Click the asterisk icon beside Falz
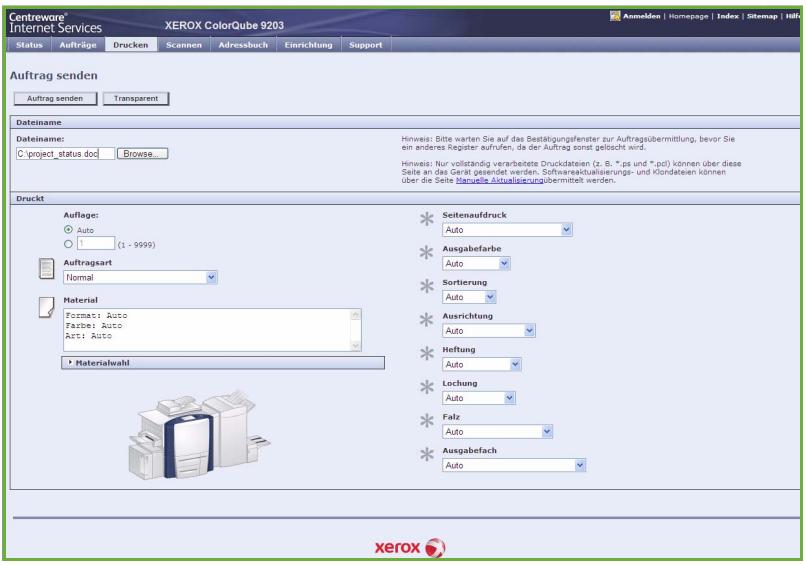The height and width of the screenshot is (565, 806). click(x=427, y=421)
